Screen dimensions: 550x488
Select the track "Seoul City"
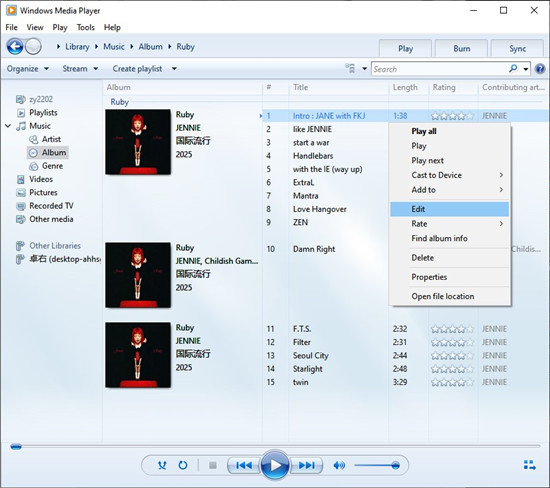coord(310,355)
